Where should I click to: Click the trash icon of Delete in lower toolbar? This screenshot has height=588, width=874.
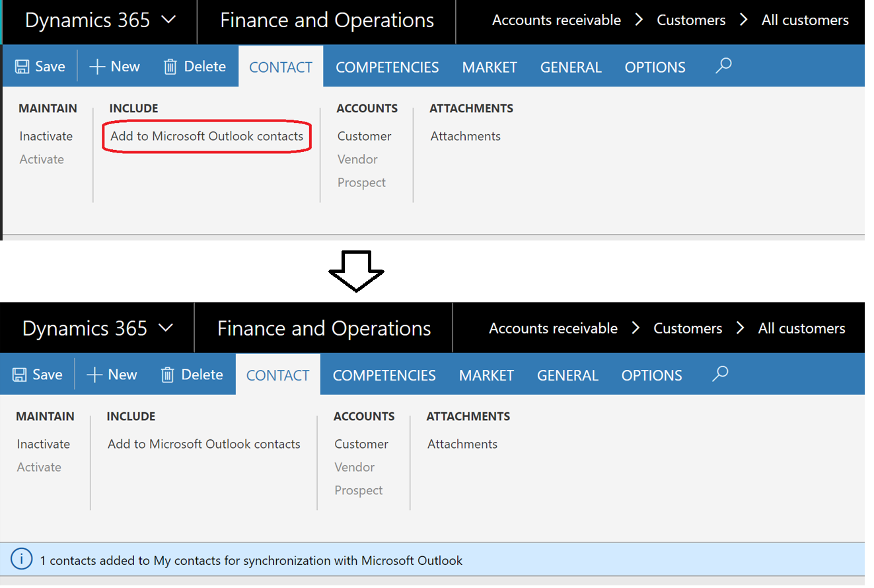coord(168,375)
